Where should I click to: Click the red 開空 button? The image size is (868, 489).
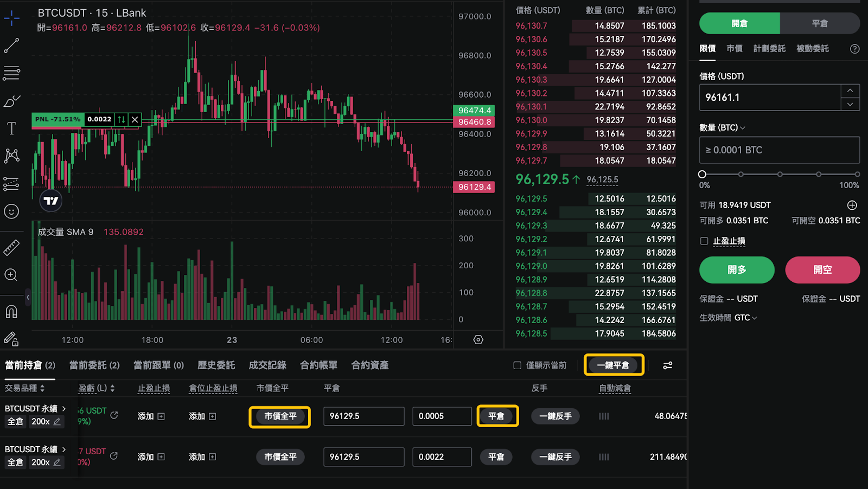822,270
